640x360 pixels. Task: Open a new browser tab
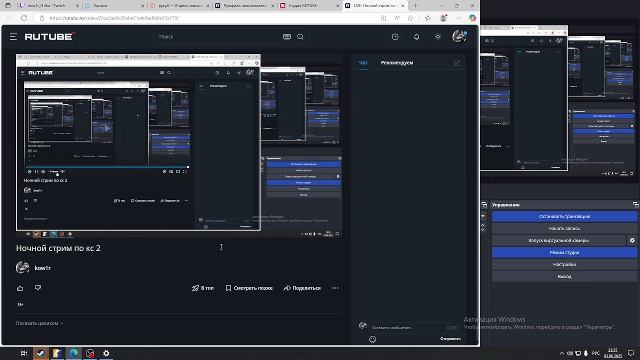415,6
